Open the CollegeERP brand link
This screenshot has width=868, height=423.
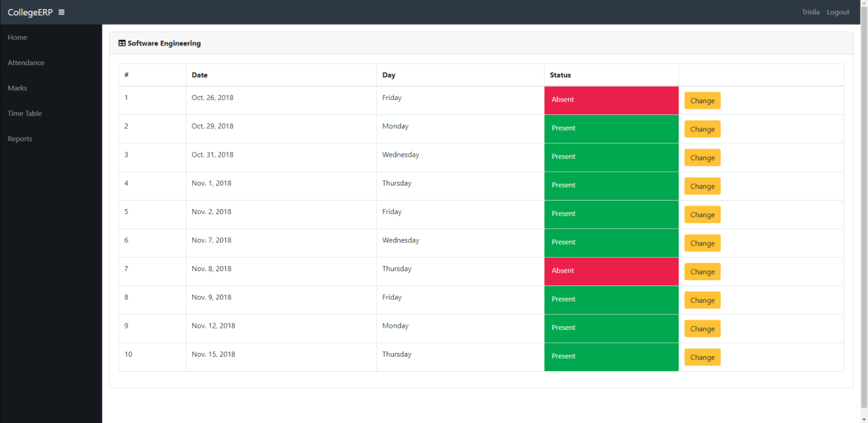[30, 12]
